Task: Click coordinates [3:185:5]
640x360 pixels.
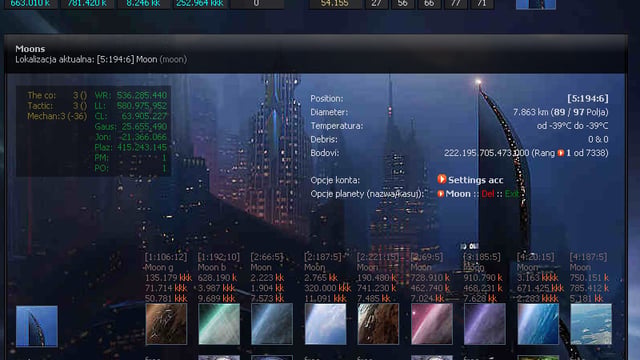Action: tap(482, 257)
